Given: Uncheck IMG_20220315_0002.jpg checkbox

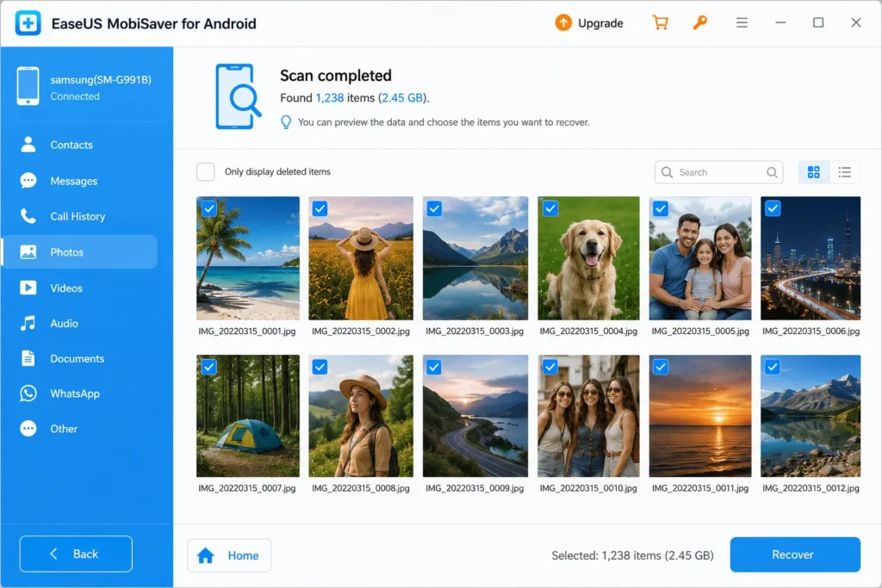Looking at the screenshot, I should click(x=320, y=208).
